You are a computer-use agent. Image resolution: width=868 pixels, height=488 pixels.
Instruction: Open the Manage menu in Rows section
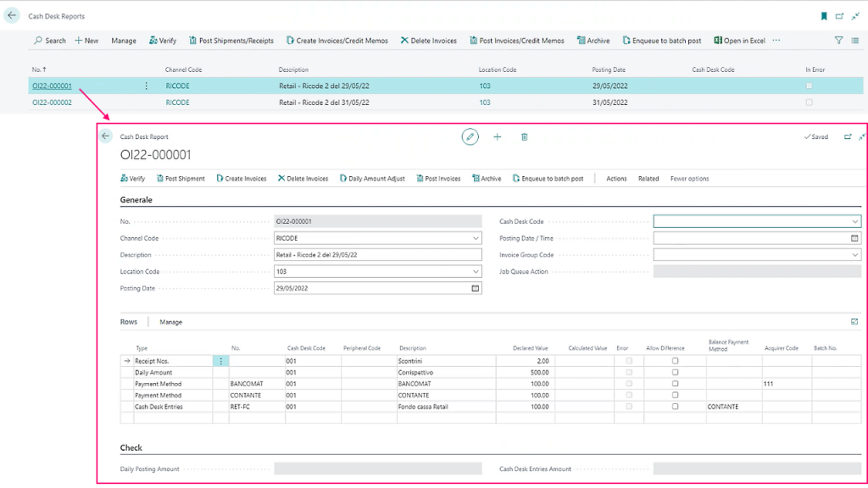pos(170,322)
